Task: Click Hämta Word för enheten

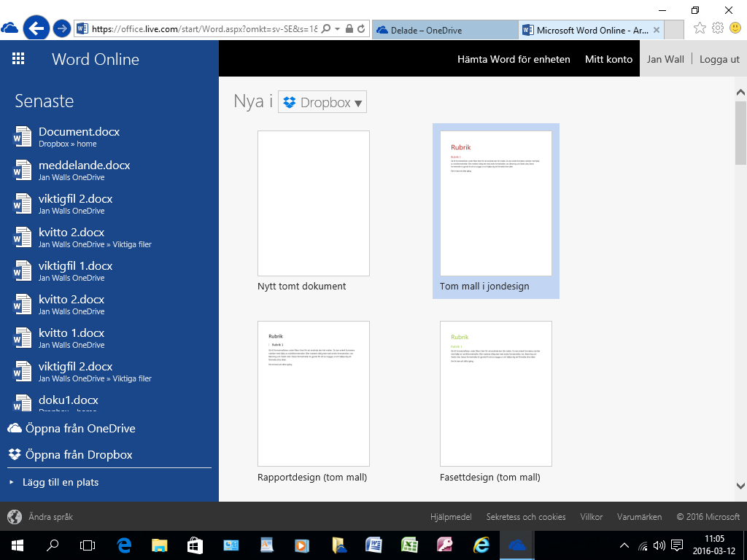Action: (514, 60)
